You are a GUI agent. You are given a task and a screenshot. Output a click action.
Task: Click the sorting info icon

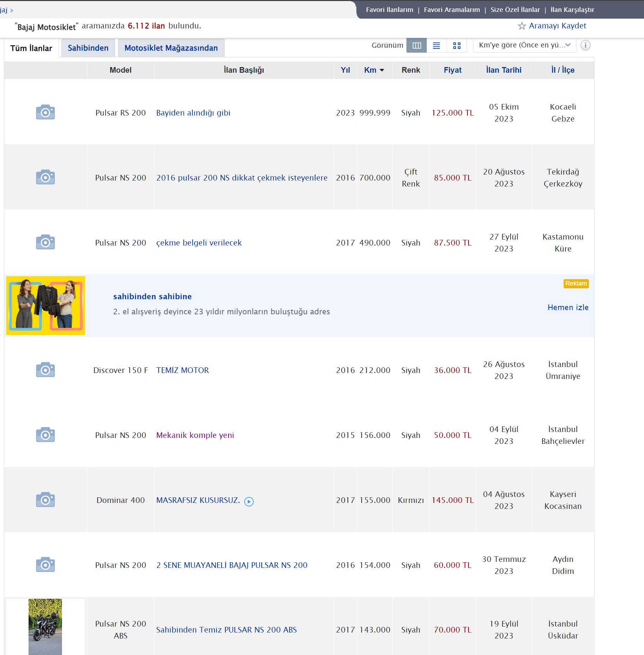coord(585,45)
